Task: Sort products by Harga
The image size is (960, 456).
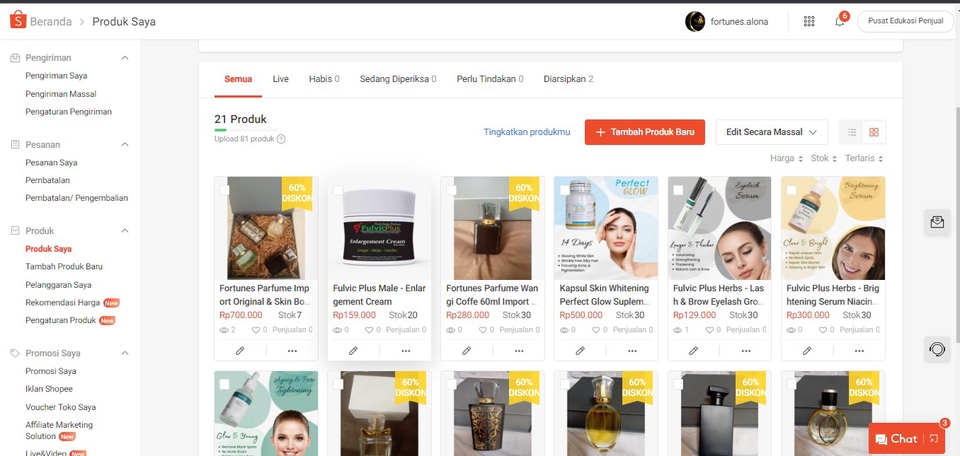Action: click(786, 159)
